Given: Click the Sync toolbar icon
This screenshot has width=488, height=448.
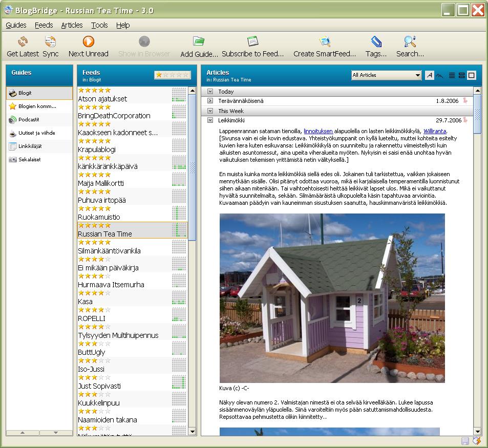Looking at the screenshot, I should [50, 42].
